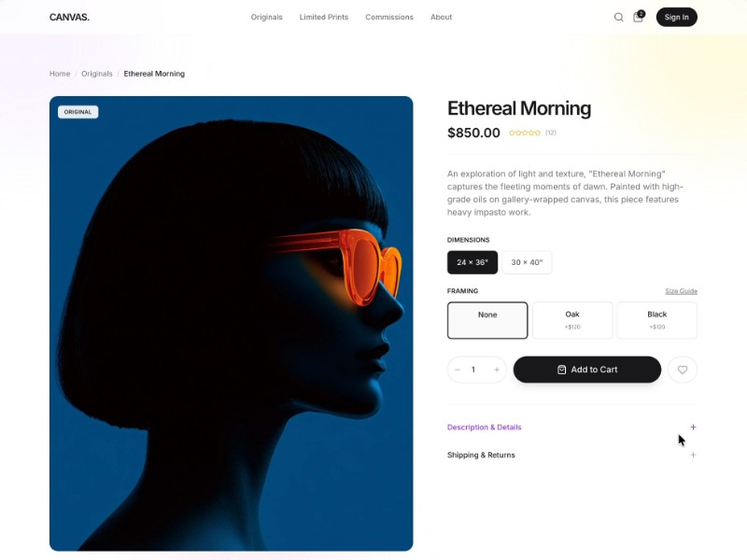
Task: Click plus icon beside Shipping & Returns
Action: coord(693,455)
